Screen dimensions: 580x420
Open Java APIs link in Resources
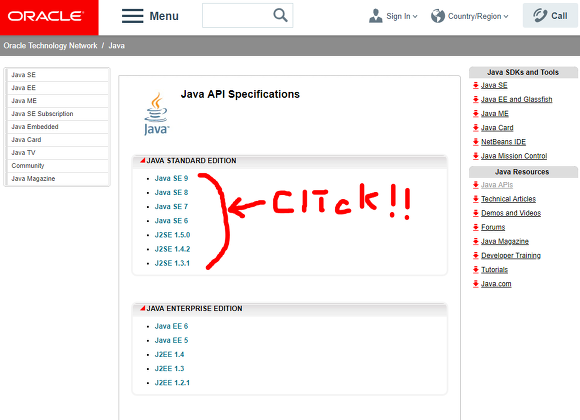click(497, 185)
